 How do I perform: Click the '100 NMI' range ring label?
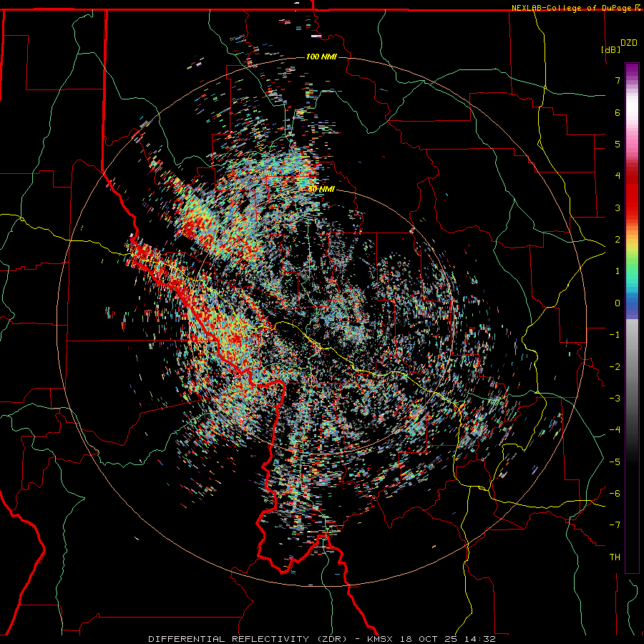pos(321,57)
